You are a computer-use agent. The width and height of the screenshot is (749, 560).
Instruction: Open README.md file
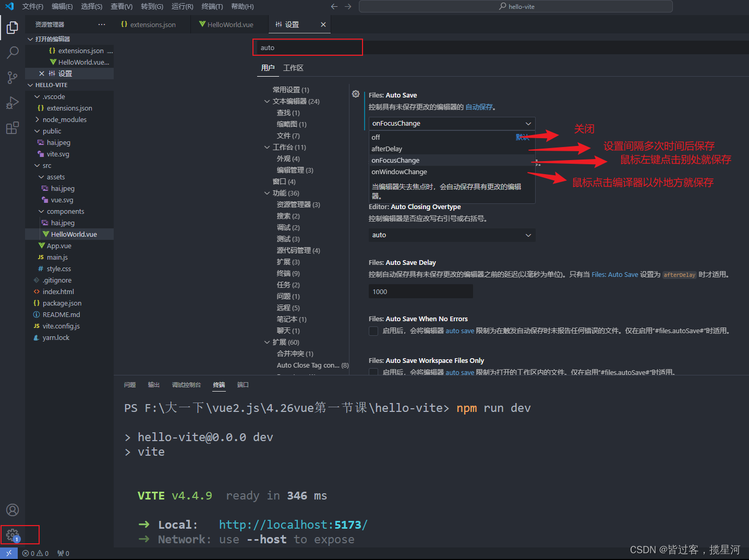point(62,314)
